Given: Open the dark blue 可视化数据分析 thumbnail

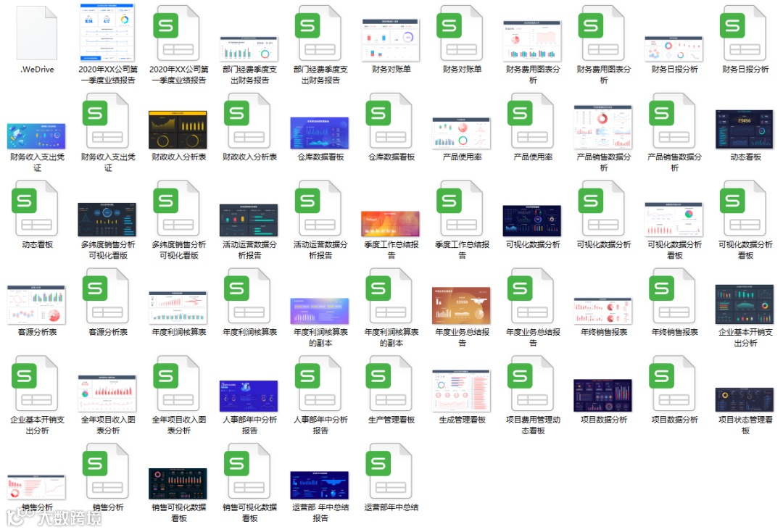Looking at the screenshot, I should [533, 220].
